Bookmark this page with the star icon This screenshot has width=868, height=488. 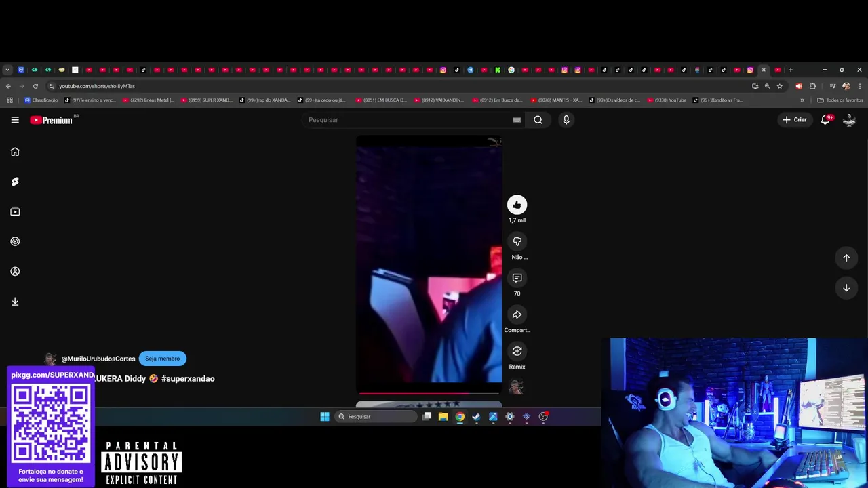780,86
